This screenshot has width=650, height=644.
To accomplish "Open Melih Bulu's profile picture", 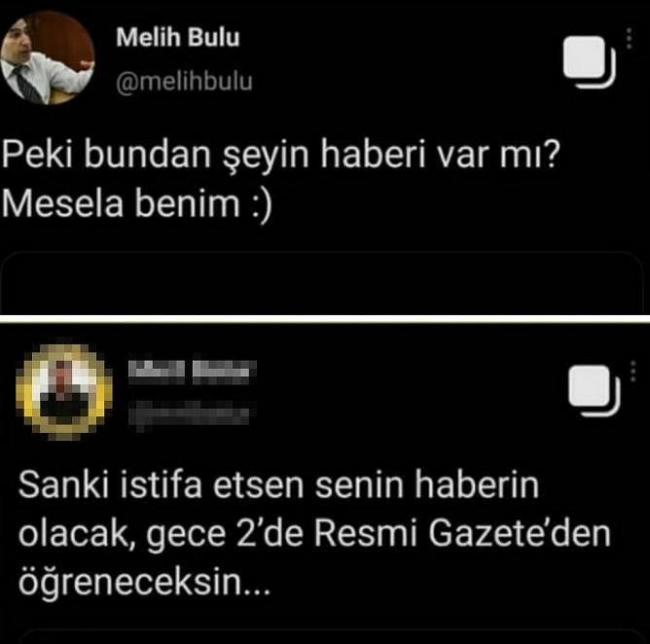I will (x=47, y=57).
